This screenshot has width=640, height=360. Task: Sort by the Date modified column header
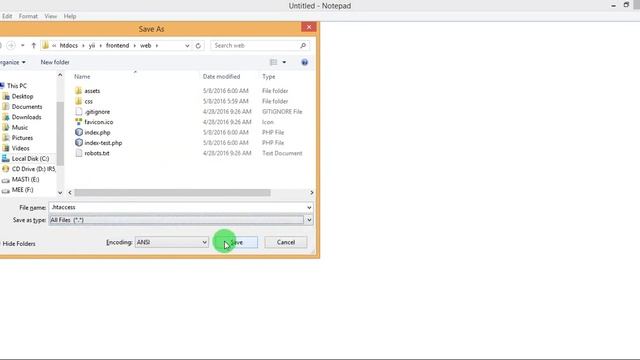221,77
